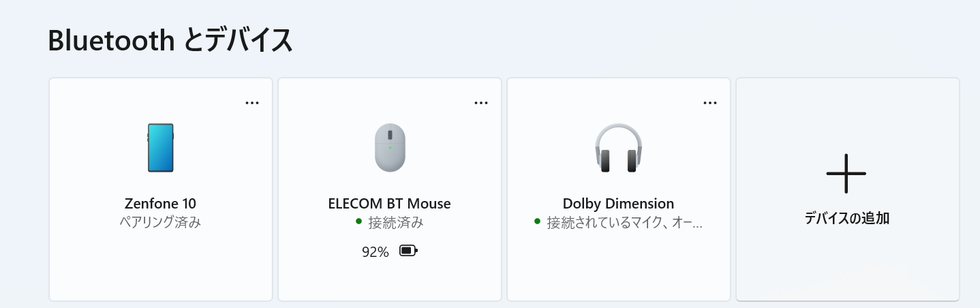Click the 92% battery percentage
This screenshot has width=980, height=308.
click(x=376, y=252)
